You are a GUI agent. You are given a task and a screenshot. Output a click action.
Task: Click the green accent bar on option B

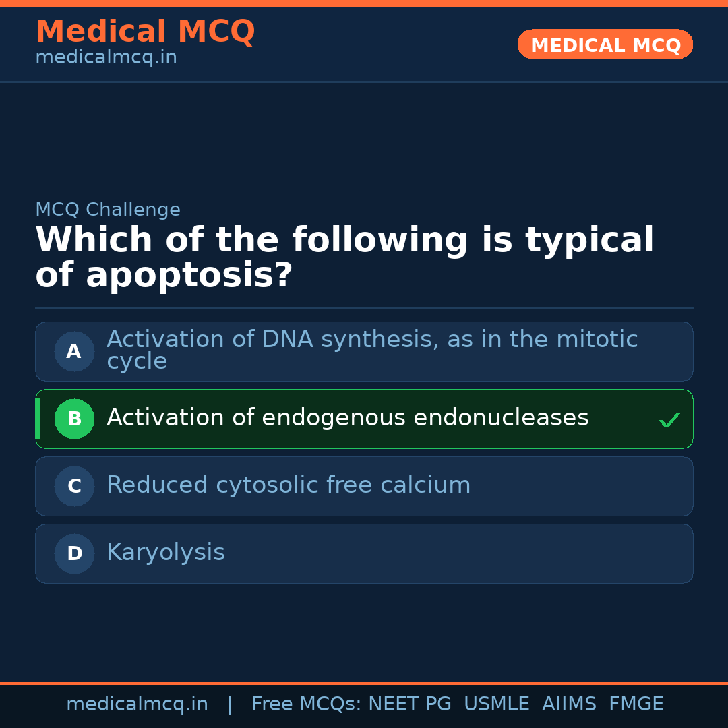point(38,419)
